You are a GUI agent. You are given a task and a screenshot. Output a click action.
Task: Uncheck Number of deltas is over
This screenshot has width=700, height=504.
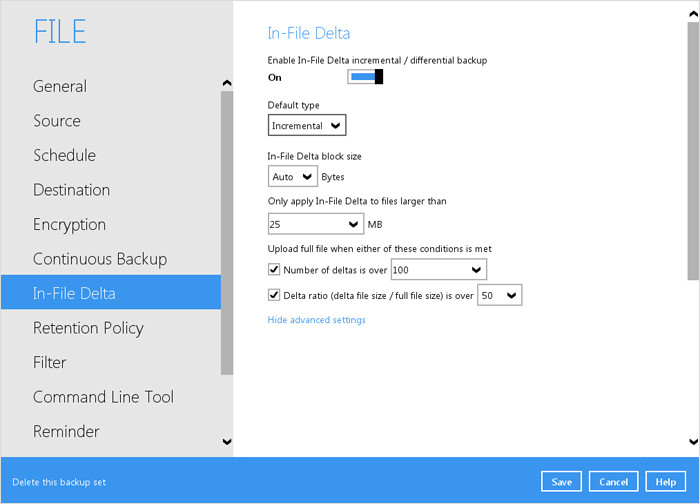click(x=274, y=269)
